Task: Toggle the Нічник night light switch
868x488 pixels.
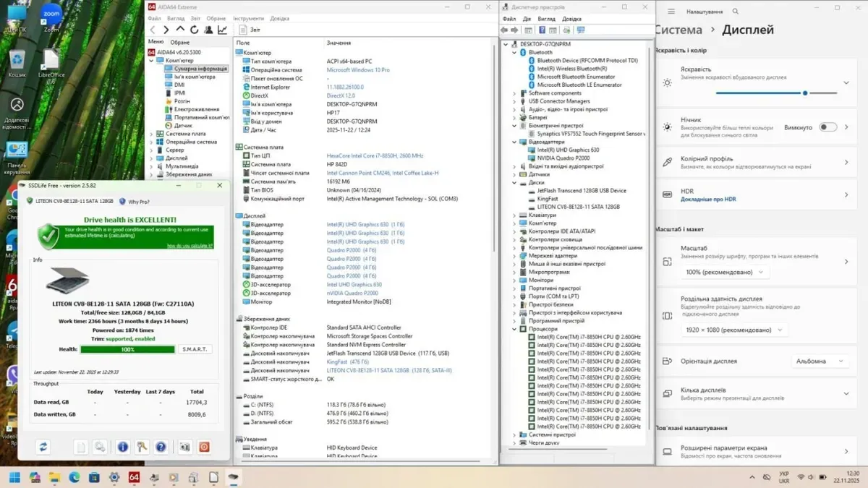Action: [x=827, y=127]
